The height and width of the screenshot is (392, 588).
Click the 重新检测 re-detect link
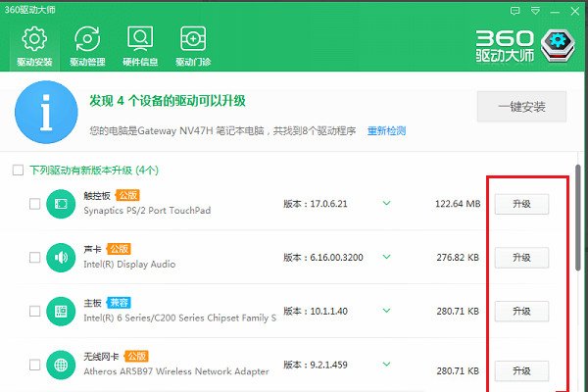point(386,130)
